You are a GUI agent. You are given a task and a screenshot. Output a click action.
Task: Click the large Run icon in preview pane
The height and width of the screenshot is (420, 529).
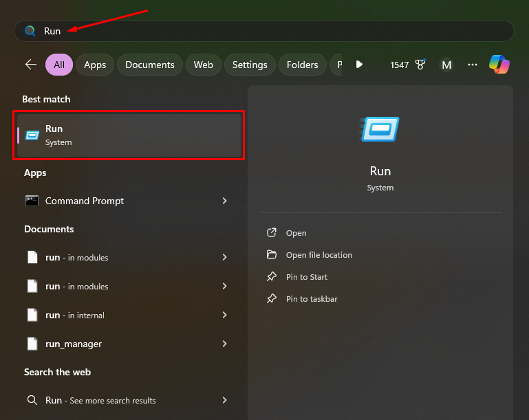[x=380, y=129]
